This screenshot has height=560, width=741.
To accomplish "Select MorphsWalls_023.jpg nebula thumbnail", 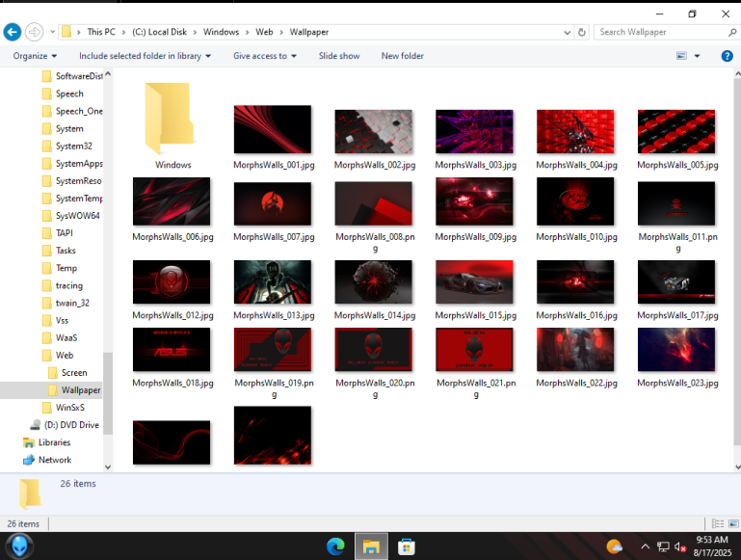I will (676, 350).
